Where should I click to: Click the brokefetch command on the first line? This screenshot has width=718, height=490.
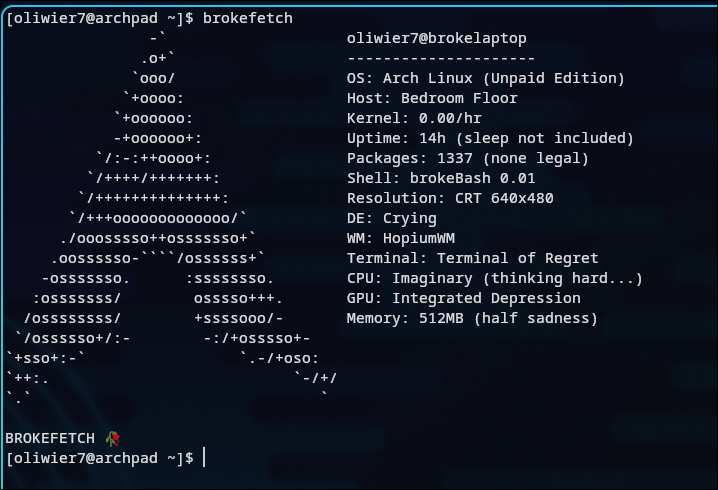coord(248,18)
